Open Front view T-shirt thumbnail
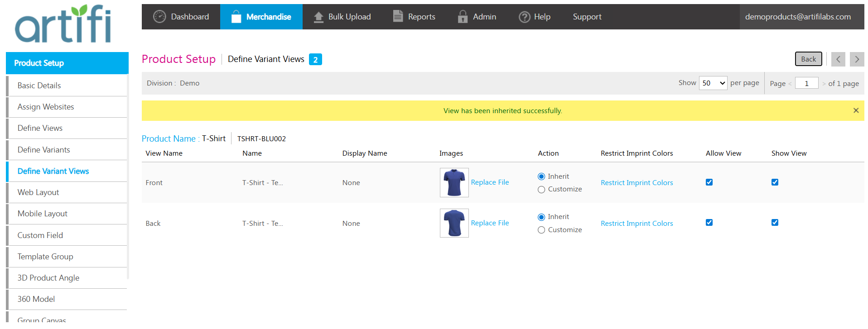 (x=454, y=182)
